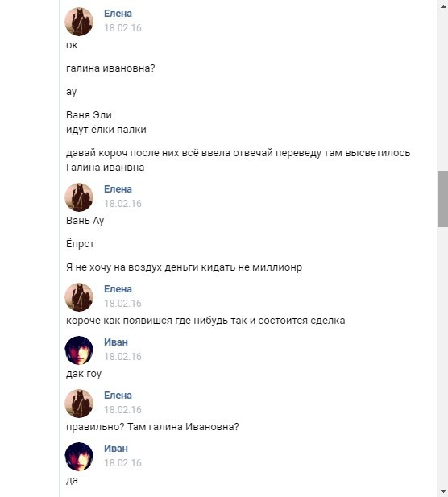Open Иван's avatar above "дак гоу"

pyautogui.click(x=79, y=350)
